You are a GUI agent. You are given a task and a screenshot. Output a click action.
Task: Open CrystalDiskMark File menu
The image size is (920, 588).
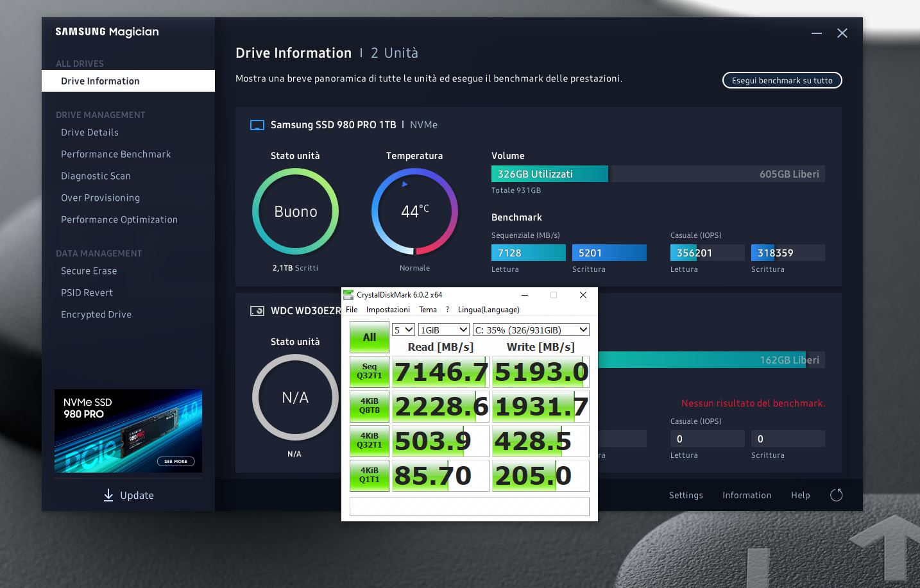pyautogui.click(x=352, y=310)
